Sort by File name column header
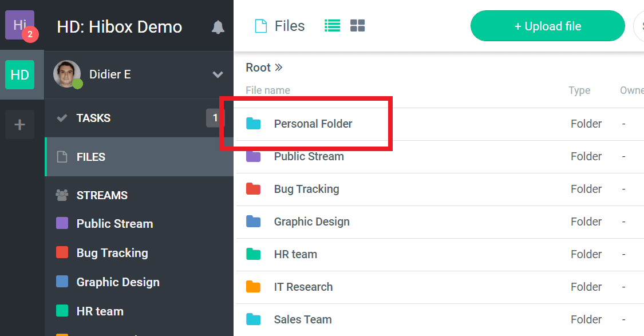This screenshot has height=336, width=644. pos(267,90)
